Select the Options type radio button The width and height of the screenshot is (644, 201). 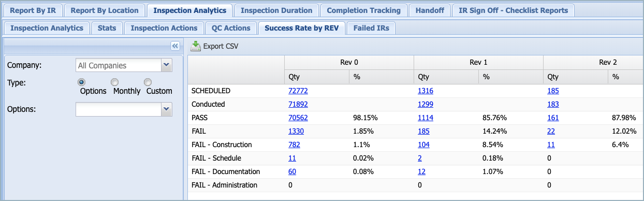tap(81, 82)
